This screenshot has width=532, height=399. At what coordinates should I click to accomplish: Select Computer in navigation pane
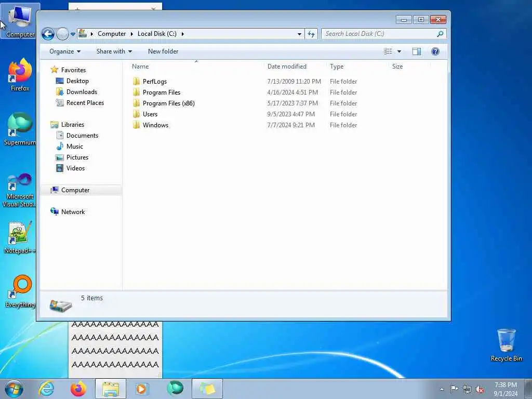coord(75,190)
